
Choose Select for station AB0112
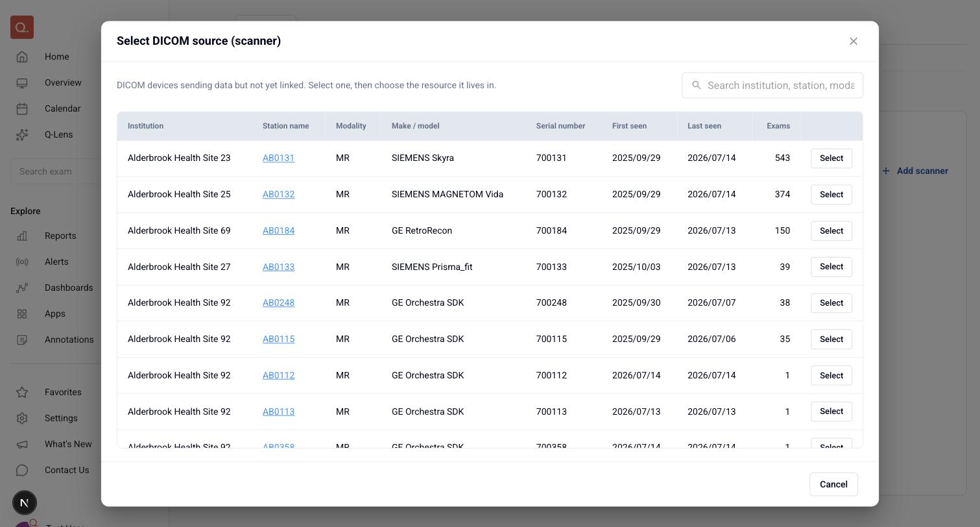pyautogui.click(x=831, y=376)
